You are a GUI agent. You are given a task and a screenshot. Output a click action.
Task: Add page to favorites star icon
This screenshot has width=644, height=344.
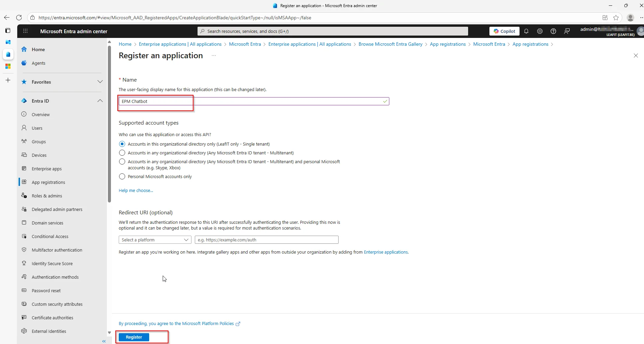point(616,18)
